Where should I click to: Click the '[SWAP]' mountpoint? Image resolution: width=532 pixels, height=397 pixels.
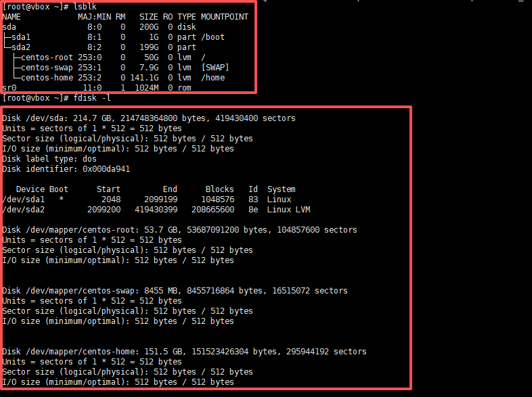(x=215, y=68)
